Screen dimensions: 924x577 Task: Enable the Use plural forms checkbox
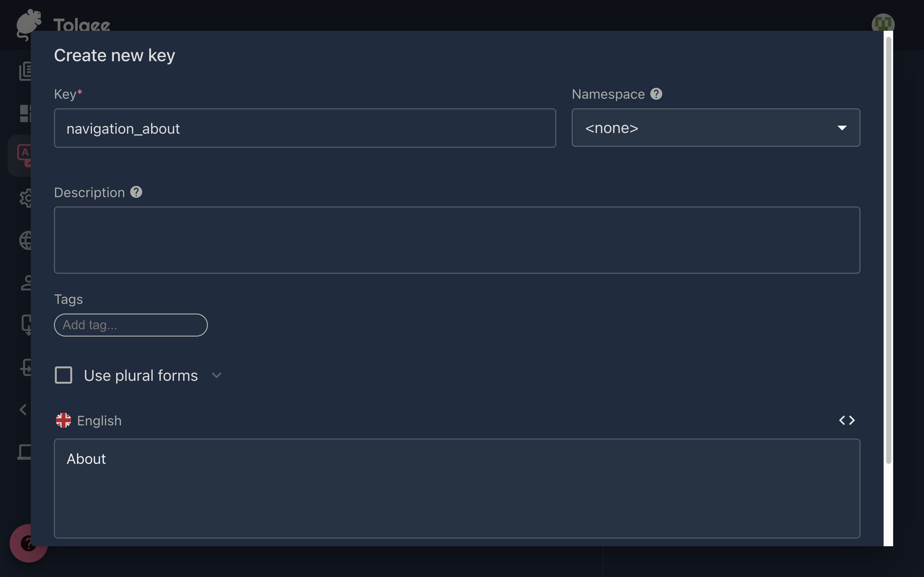[64, 375]
